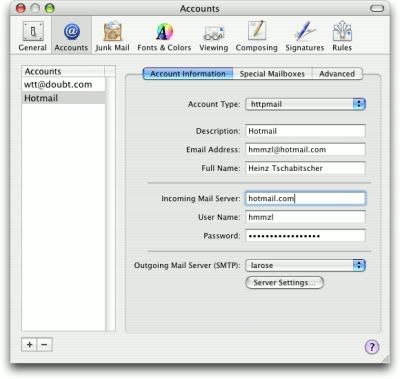This screenshot has height=379, width=400.
Task: Open the General preferences pane
Action: (x=33, y=36)
